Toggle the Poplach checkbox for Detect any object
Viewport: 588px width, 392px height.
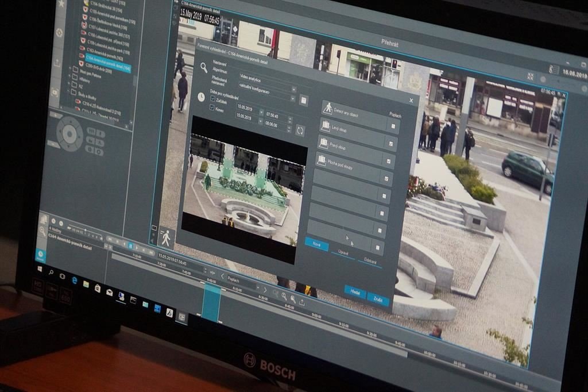(x=393, y=126)
